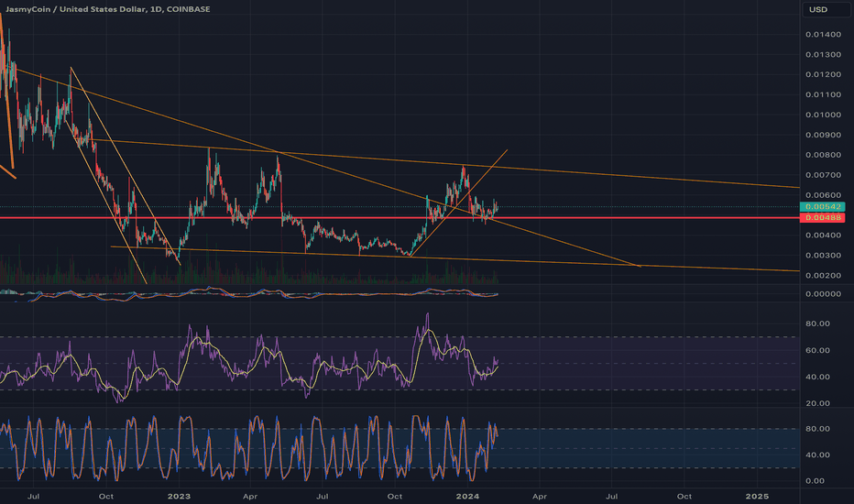Click the 0.01000 price axis label
This screenshot has width=854, height=504.
tap(823, 115)
